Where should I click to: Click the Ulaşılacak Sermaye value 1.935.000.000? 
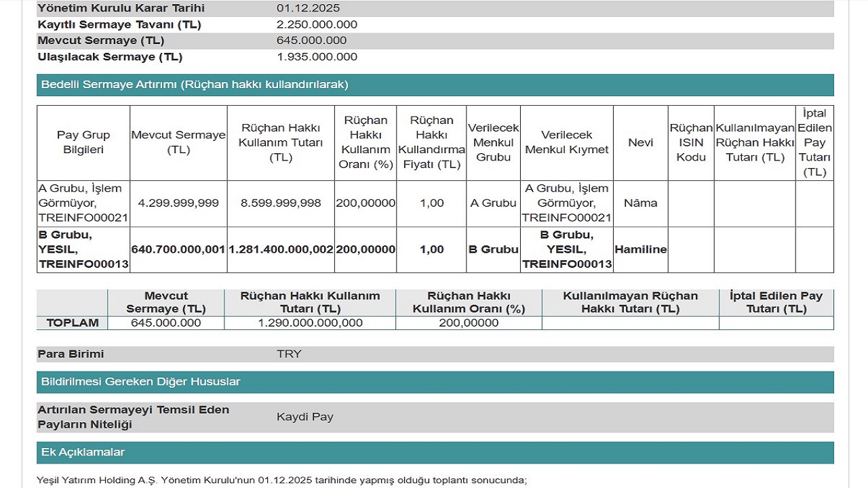317,57
